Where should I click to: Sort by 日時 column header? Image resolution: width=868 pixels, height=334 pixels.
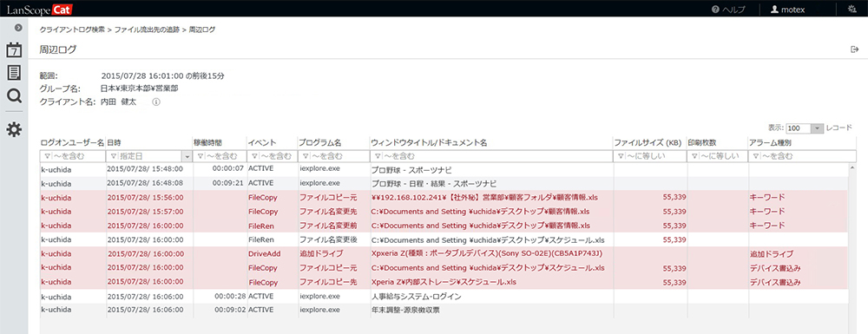point(114,142)
